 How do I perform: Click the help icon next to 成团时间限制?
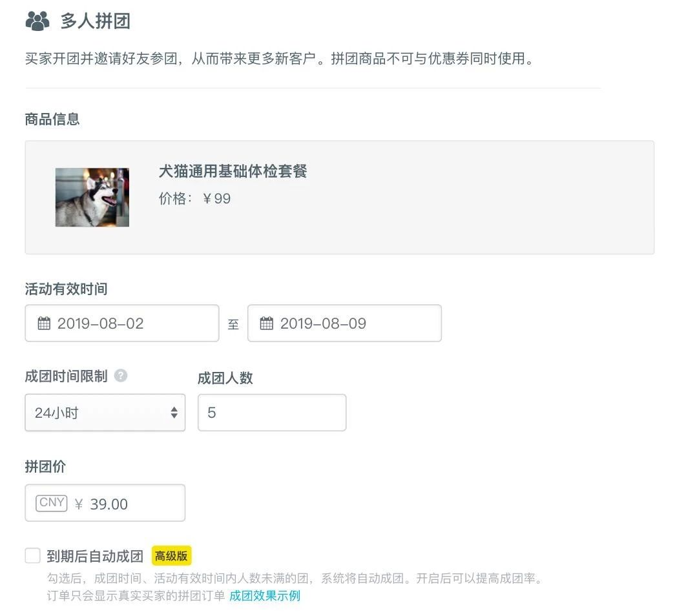click(x=121, y=375)
